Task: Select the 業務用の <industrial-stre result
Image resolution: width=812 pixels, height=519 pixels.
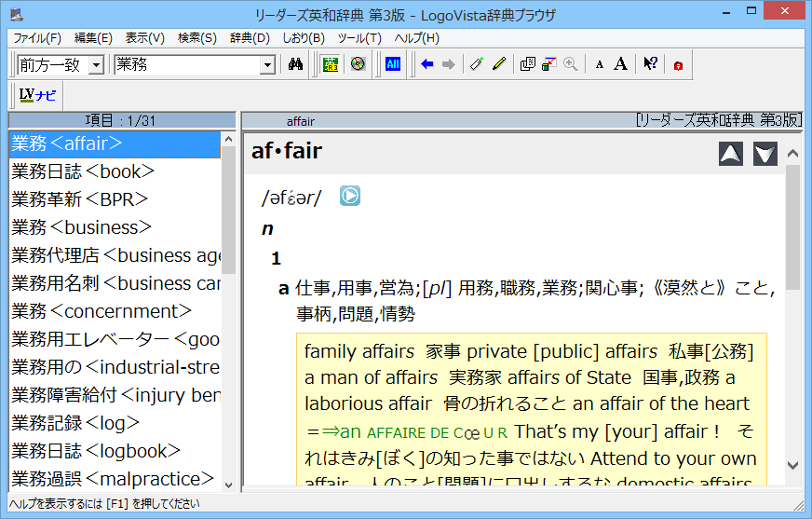Action: 115,367
